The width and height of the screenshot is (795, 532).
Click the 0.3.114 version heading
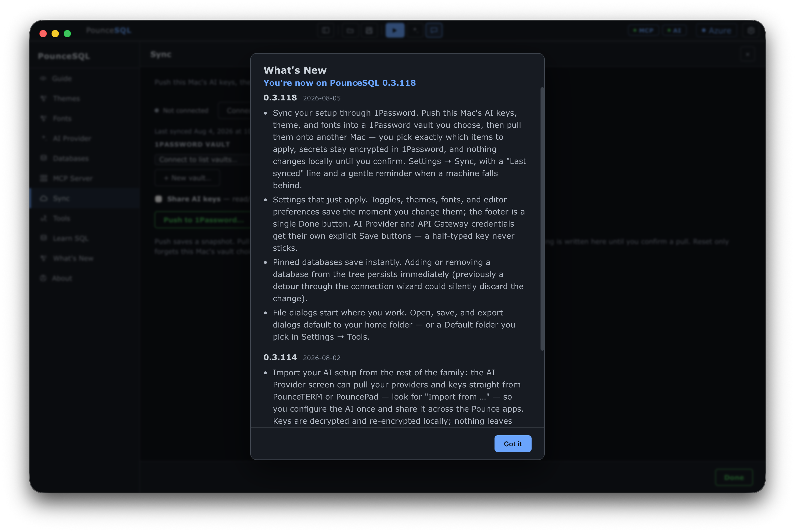pos(280,357)
